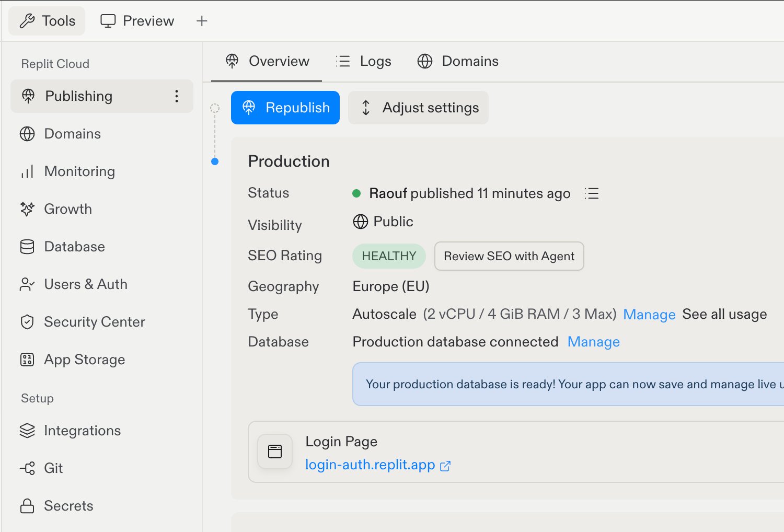
Task: Click the Git branch icon
Action: point(27,468)
